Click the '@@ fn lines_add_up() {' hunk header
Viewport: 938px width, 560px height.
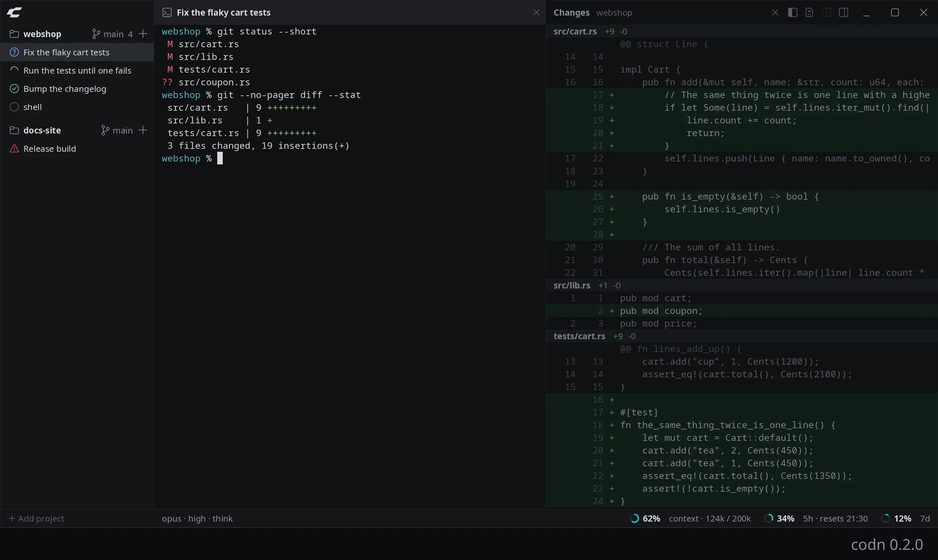coord(681,349)
